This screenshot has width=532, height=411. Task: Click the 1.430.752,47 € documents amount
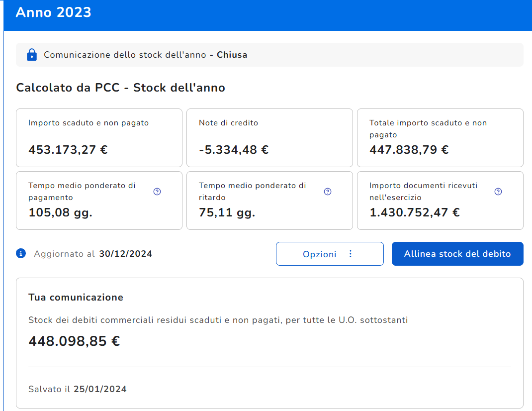point(414,213)
